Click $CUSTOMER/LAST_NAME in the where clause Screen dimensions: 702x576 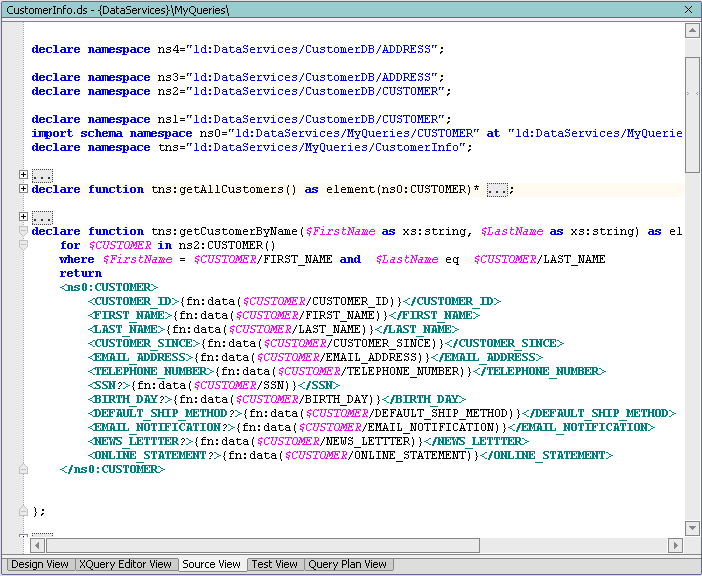(539, 260)
